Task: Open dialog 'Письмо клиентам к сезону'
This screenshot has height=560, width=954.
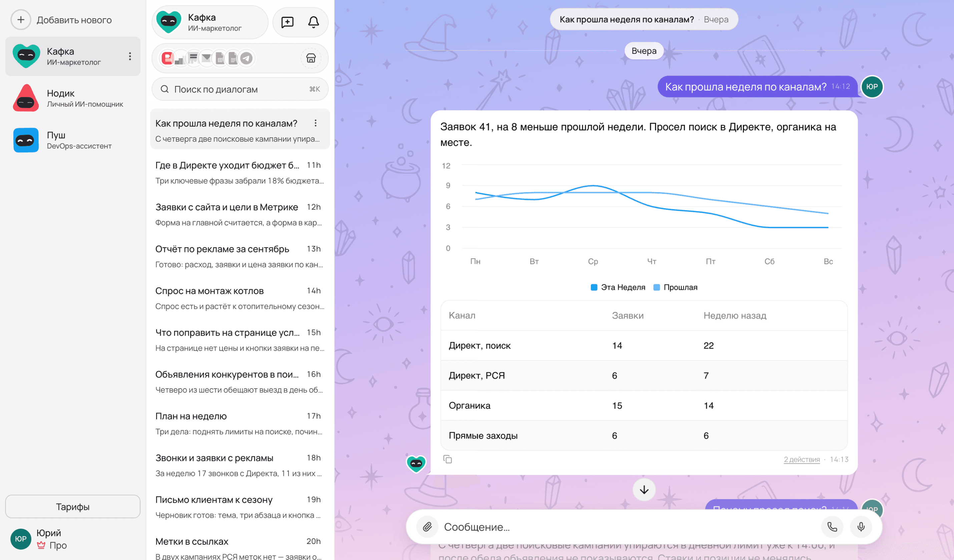Action: point(240,507)
